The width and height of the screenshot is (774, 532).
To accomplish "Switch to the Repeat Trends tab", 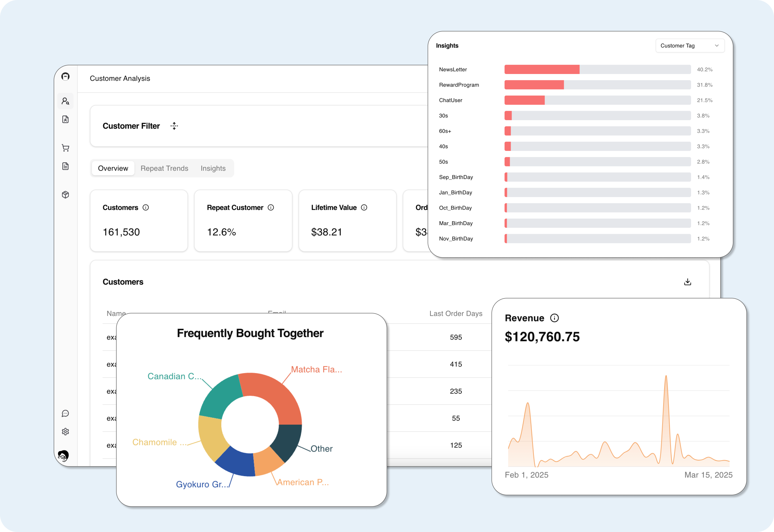I will click(164, 168).
